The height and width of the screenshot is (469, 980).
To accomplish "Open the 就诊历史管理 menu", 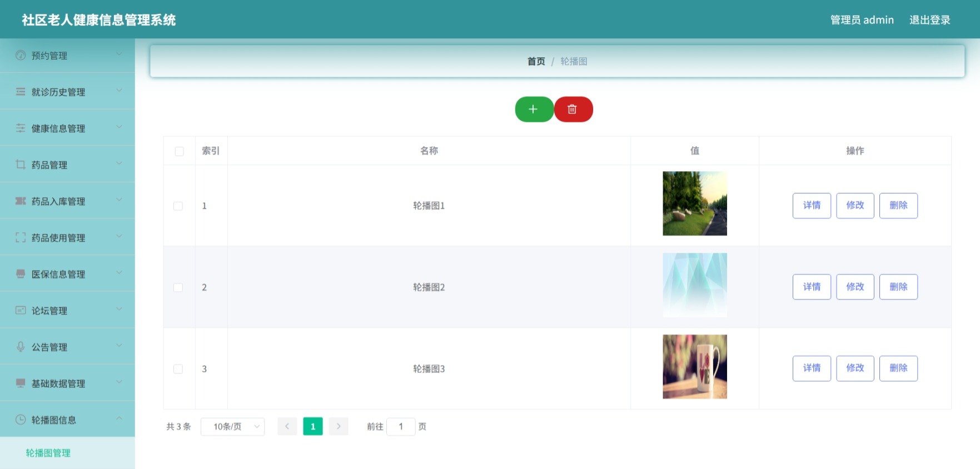I will click(x=67, y=92).
